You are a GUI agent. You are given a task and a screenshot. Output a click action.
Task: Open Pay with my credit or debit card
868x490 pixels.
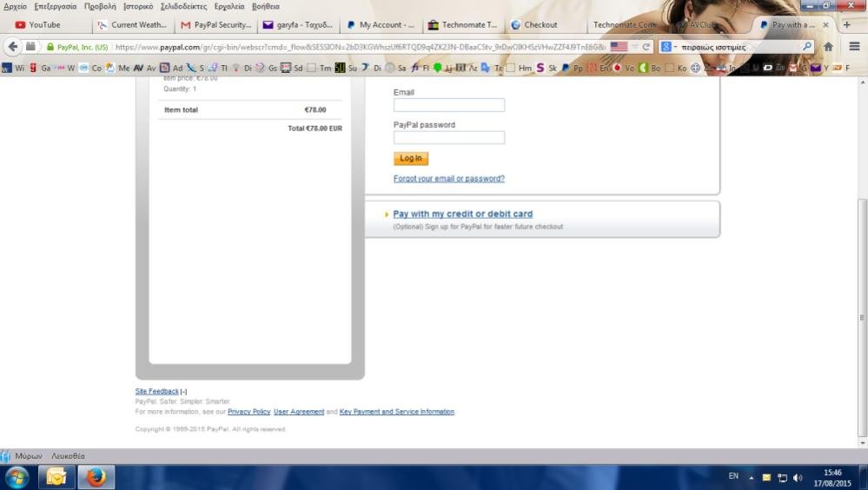point(463,214)
